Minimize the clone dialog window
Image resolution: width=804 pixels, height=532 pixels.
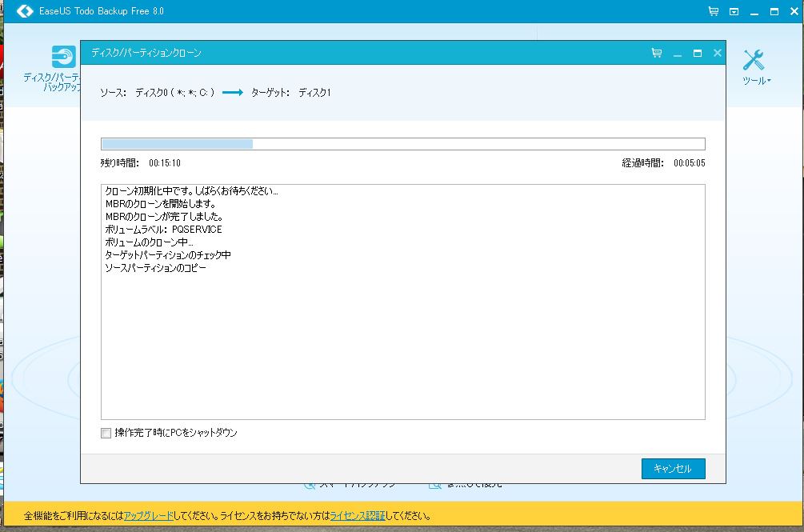point(678,54)
